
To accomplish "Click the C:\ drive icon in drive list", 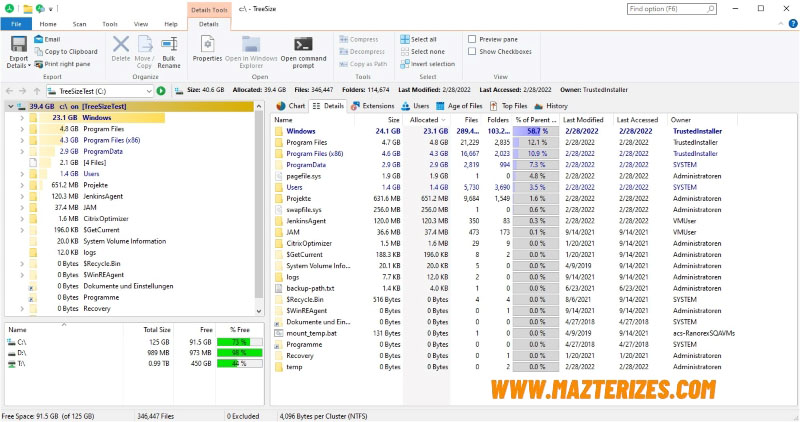I will point(11,342).
